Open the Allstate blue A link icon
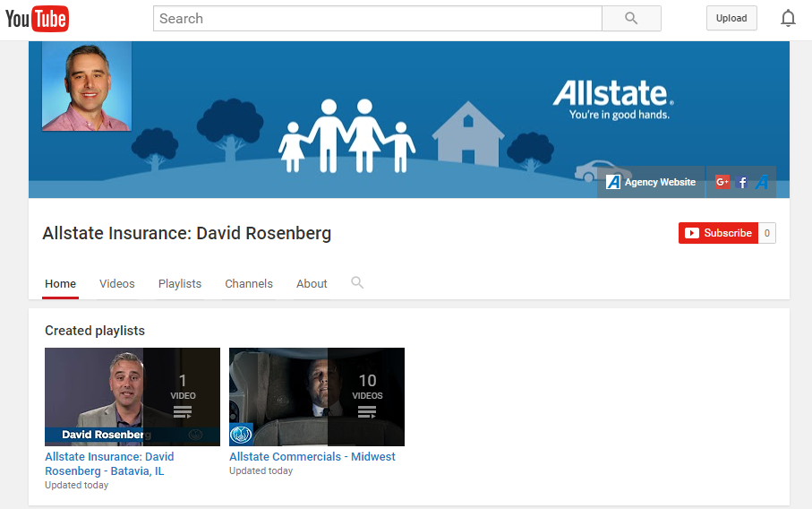This screenshot has width=812, height=509. (x=762, y=182)
